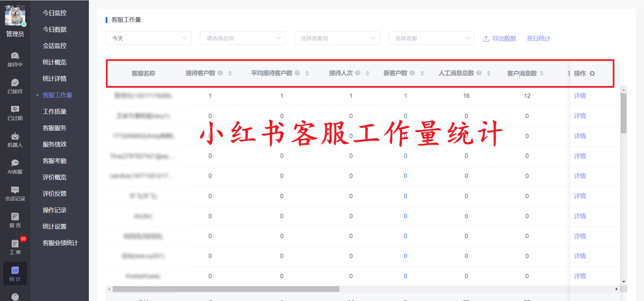Click the help icon next to 平均接待客户数
644x301 pixels.
pyautogui.click(x=298, y=73)
